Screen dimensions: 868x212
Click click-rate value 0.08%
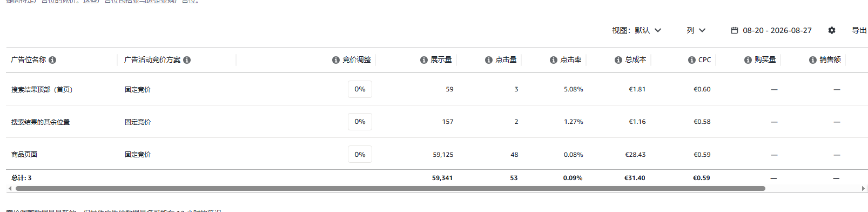click(573, 155)
